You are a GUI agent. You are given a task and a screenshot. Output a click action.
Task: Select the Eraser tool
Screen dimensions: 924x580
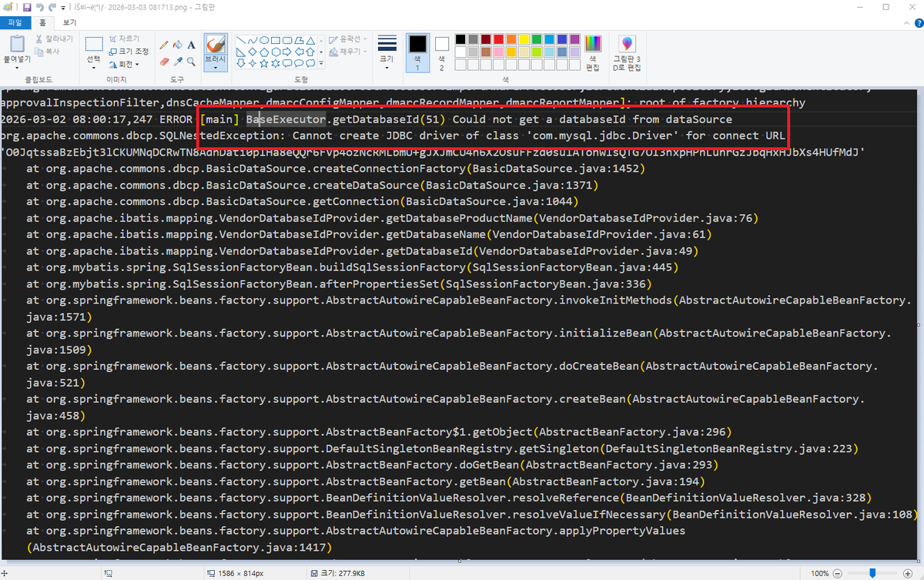(x=164, y=61)
